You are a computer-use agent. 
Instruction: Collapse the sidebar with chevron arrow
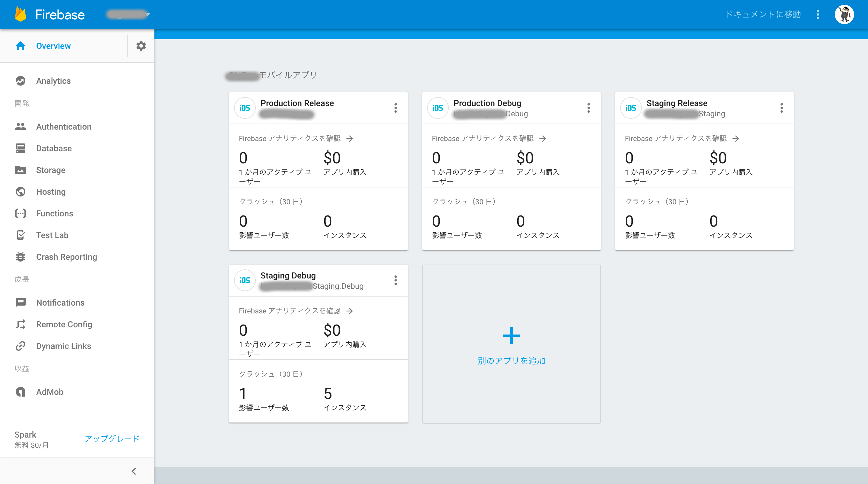point(134,471)
